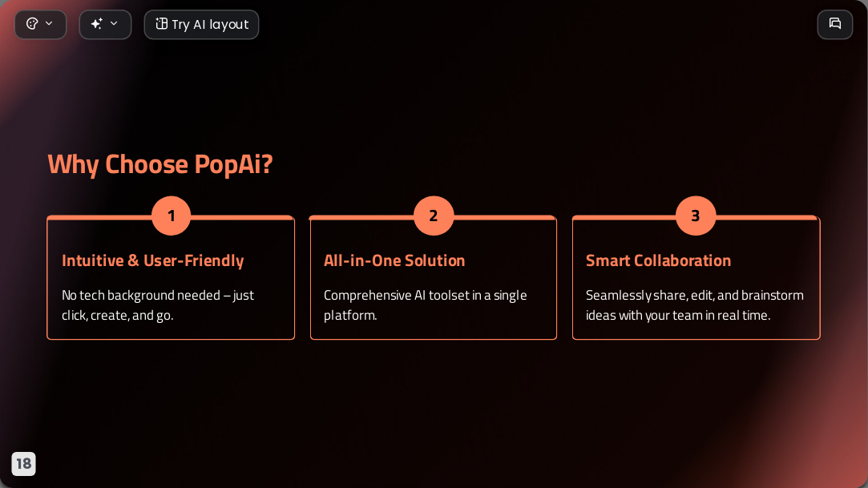Click the layout icon in Try AI layout
The height and width of the screenshot is (488, 868).
click(161, 23)
